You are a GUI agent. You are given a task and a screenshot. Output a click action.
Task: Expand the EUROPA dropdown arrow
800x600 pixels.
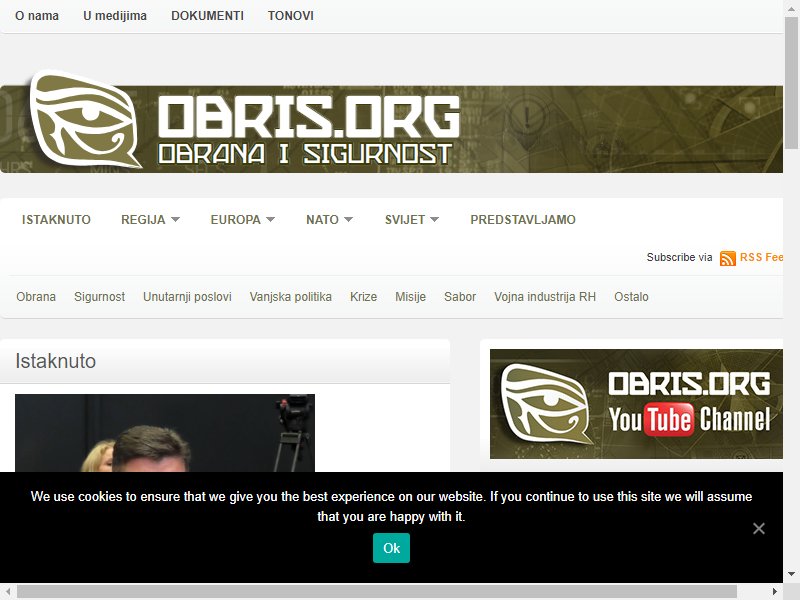270,219
